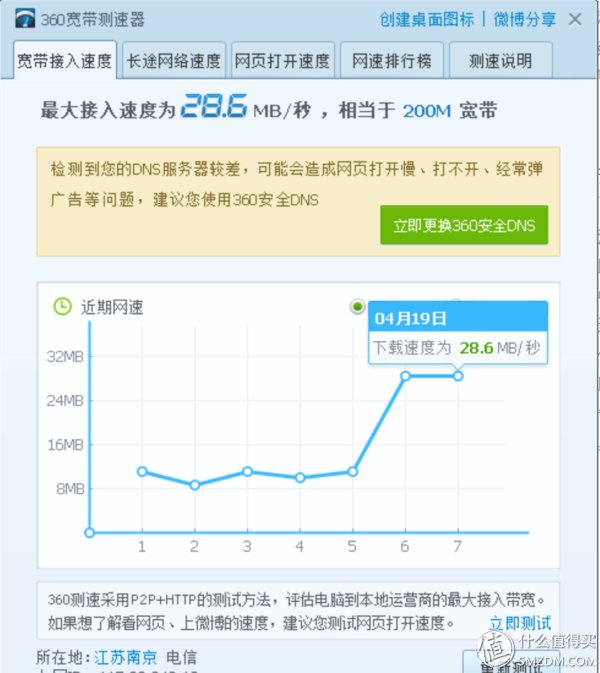The width and height of the screenshot is (600, 673).
Task: Open the 长途网络速度 tab
Action: (x=174, y=61)
